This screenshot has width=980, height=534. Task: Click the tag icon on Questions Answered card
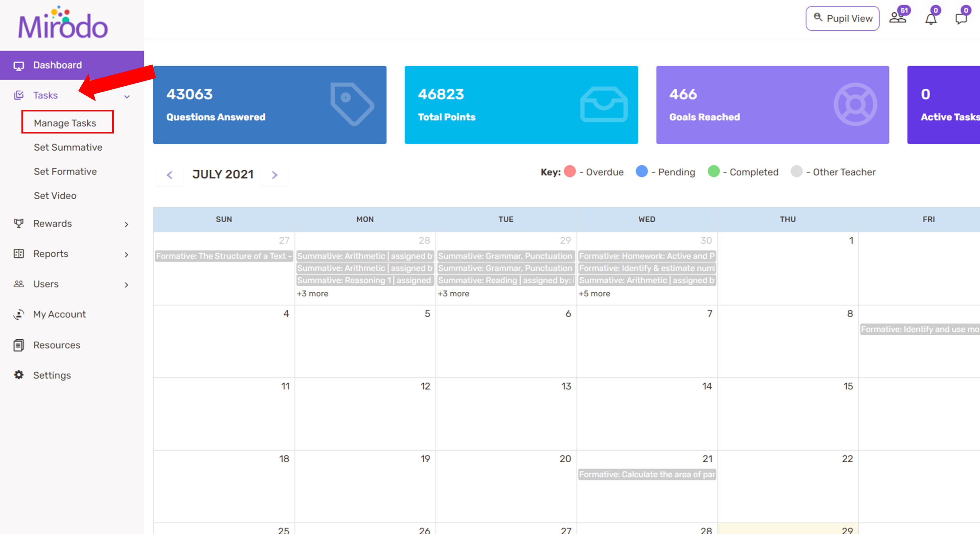[x=352, y=104]
